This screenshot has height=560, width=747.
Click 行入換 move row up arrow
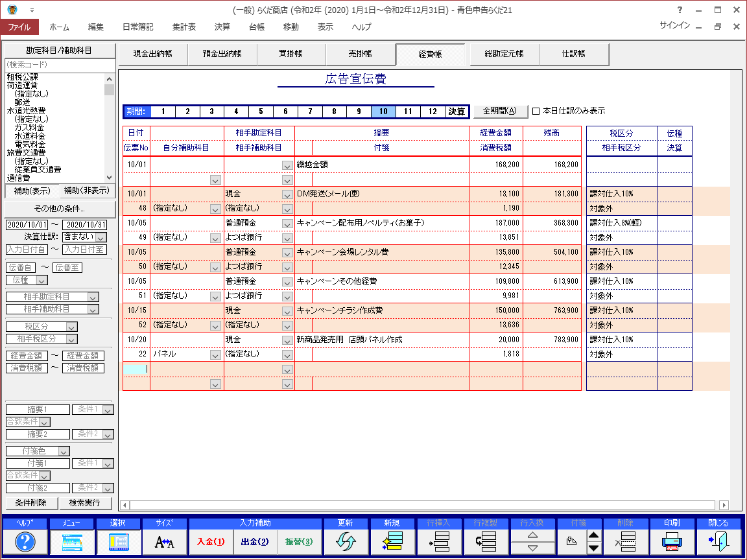[x=532, y=535]
